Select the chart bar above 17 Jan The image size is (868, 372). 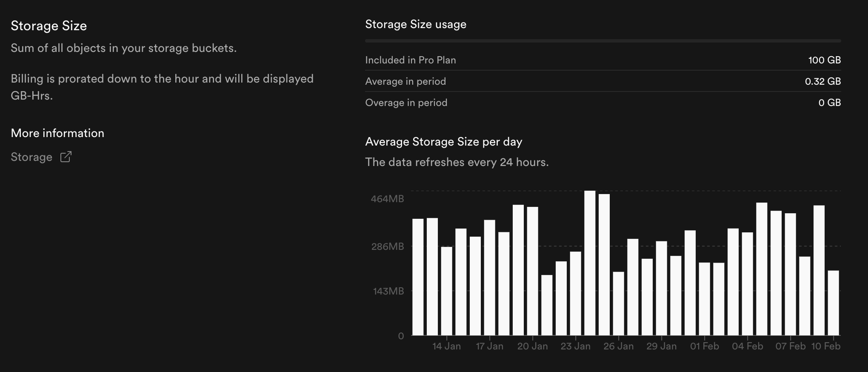[490, 278]
